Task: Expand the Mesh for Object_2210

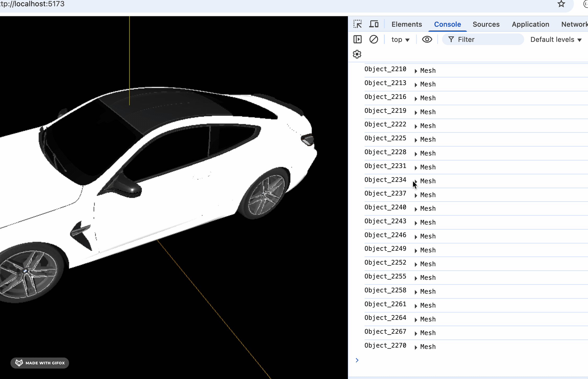Action: [x=416, y=71]
